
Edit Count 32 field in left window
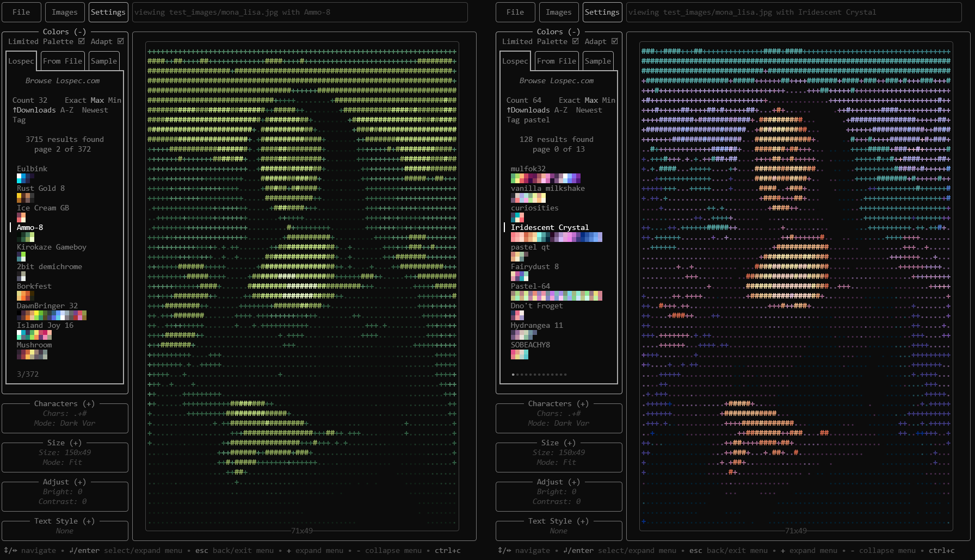30,100
